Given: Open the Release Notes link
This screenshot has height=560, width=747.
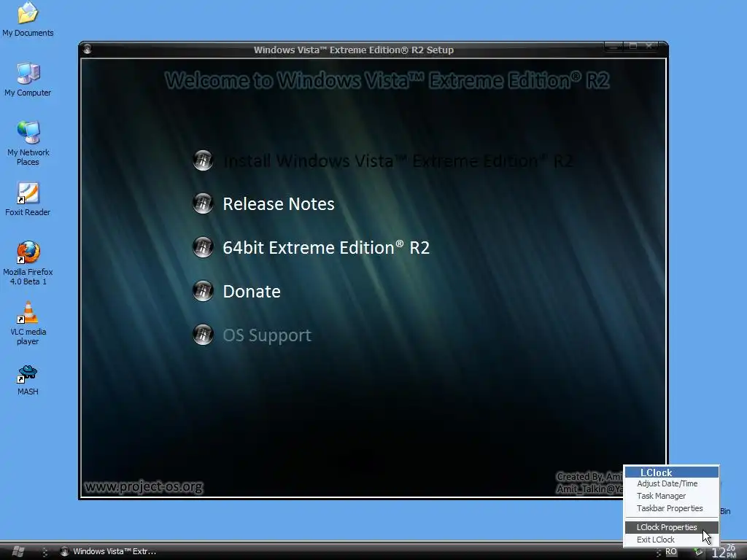Looking at the screenshot, I should (279, 204).
